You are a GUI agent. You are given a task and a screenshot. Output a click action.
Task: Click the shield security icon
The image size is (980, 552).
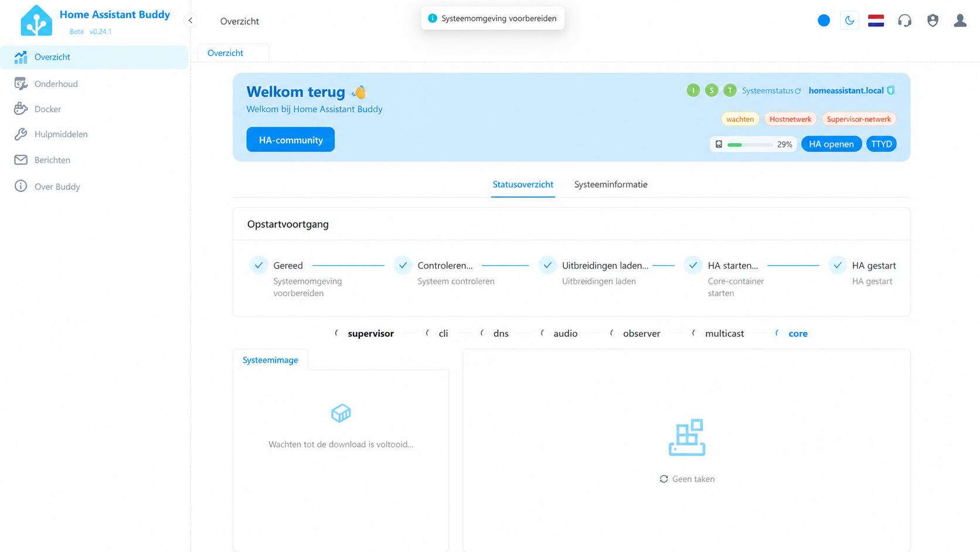pos(933,21)
